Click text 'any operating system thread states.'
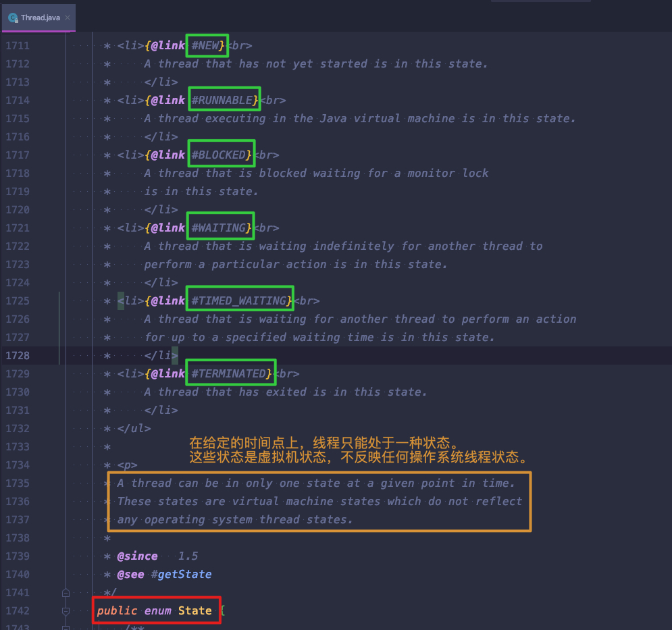 (x=235, y=519)
